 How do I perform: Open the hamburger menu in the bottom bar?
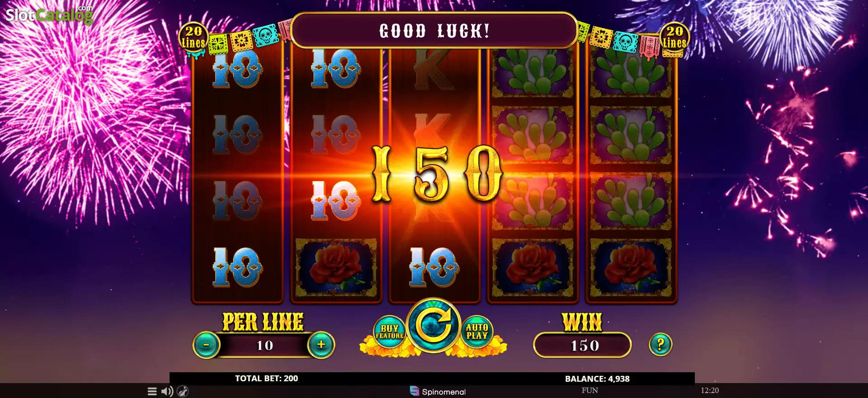[152, 391]
